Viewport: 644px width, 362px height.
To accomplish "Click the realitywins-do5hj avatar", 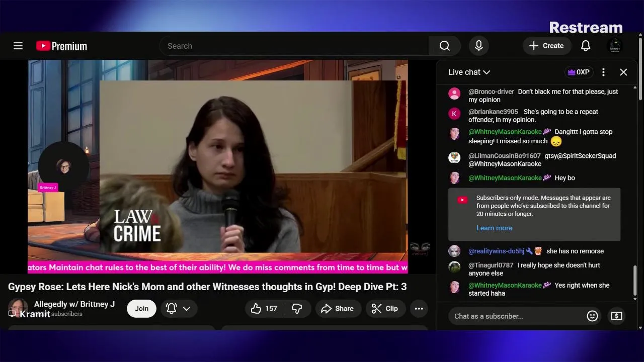I will point(454,251).
